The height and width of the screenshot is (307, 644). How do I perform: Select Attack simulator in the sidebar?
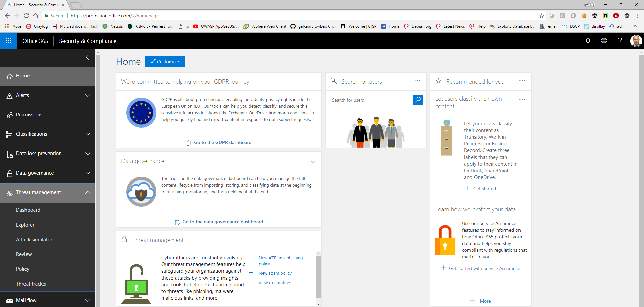34,239
